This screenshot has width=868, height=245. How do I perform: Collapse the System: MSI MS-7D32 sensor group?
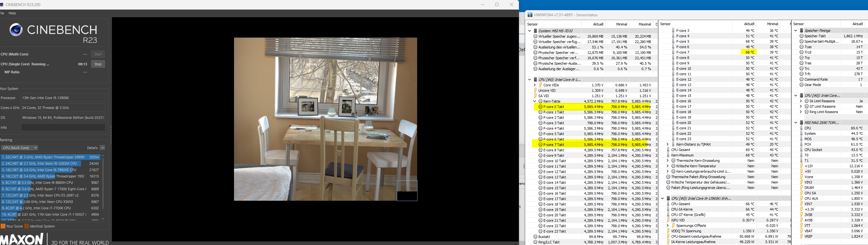tap(530, 31)
